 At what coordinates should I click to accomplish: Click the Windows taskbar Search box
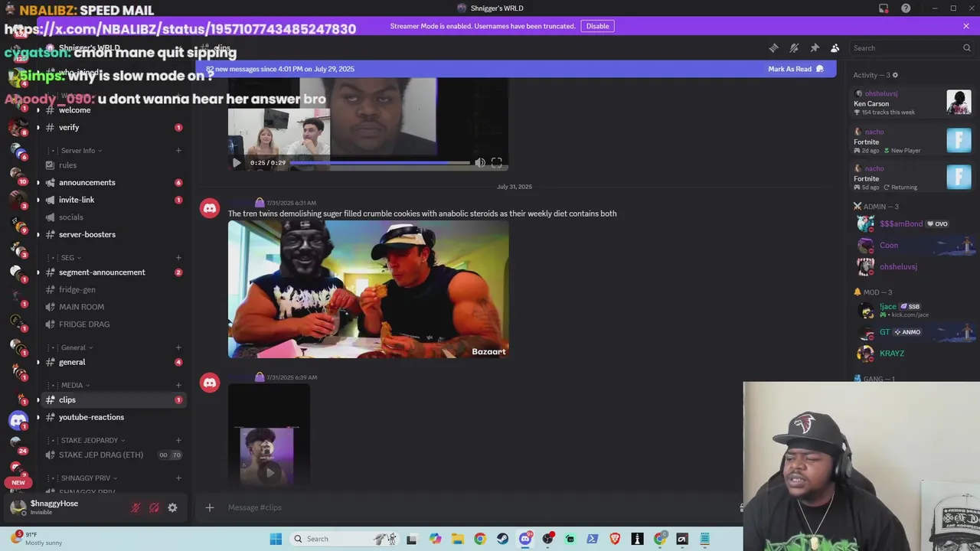(346, 539)
